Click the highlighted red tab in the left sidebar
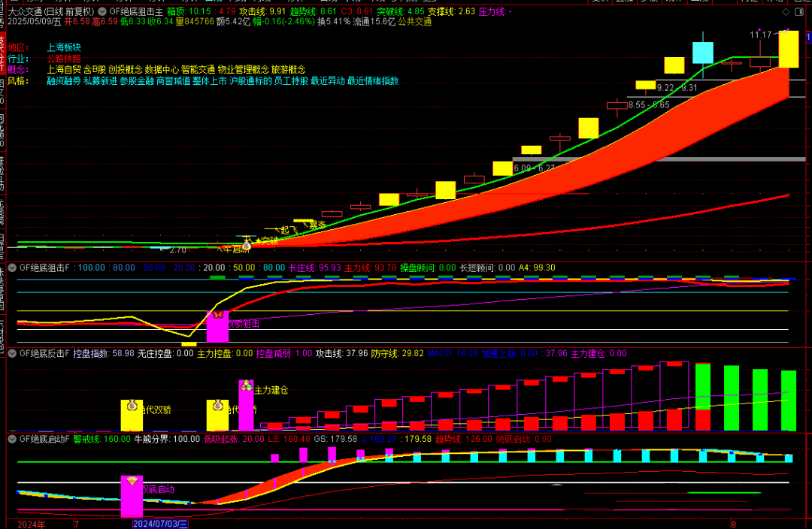The image size is (812, 529). point(2,54)
